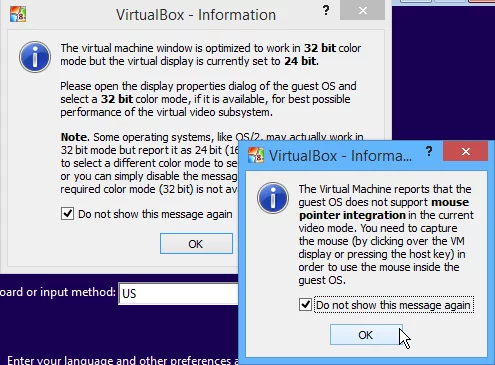Click the blue info icon in the mouse pointer integration dialog
495x365 pixels.
click(x=273, y=198)
